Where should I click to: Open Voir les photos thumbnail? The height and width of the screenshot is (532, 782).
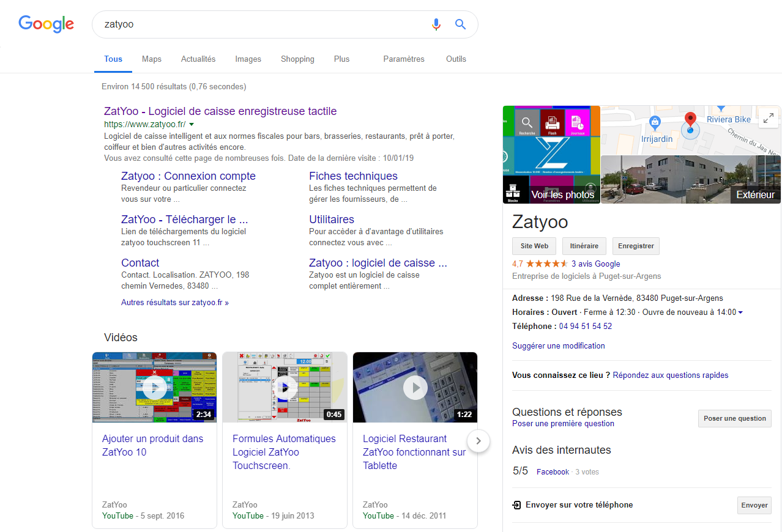pos(551,155)
